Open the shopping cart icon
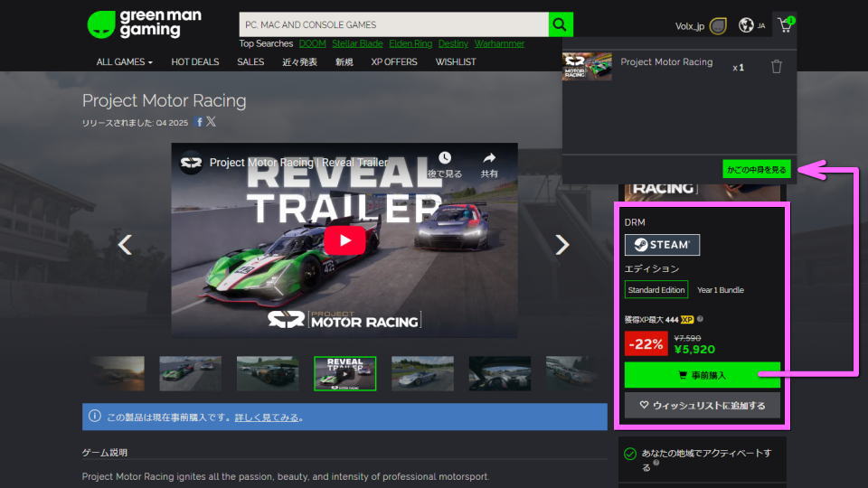The width and height of the screenshot is (868, 488). coord(786,24)
